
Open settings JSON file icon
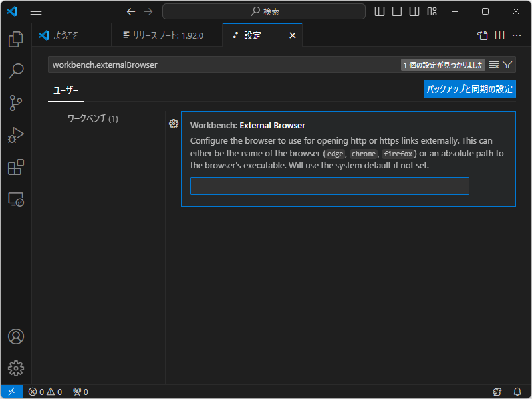point(483,35)
